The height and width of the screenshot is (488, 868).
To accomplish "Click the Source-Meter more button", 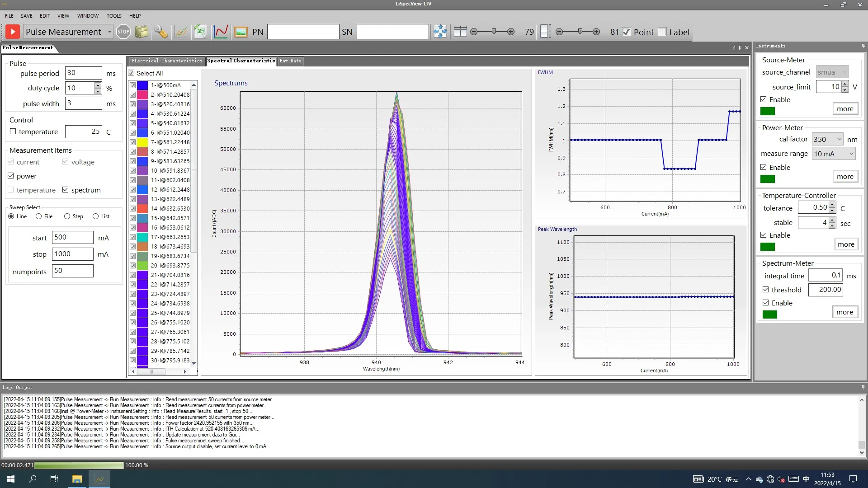I will tap(844, 108).
